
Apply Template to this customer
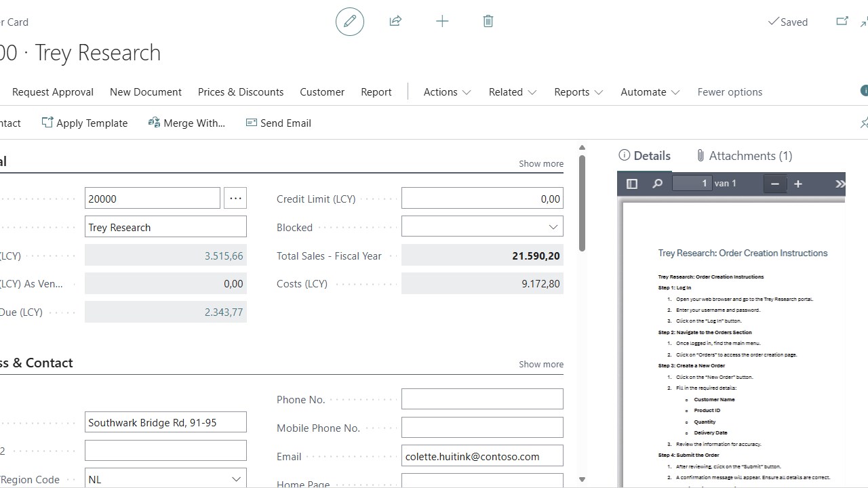coord(85,123)
